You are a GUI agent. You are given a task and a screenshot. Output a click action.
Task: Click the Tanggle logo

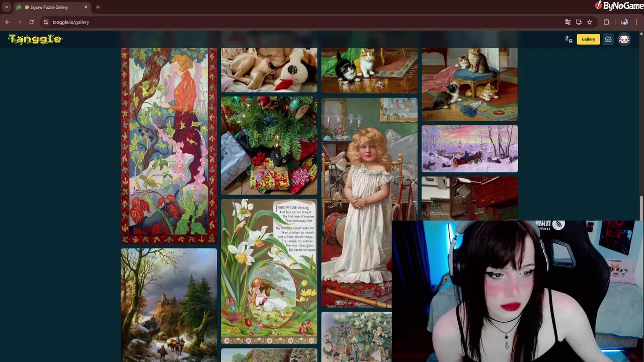click(x=35, y=39)
